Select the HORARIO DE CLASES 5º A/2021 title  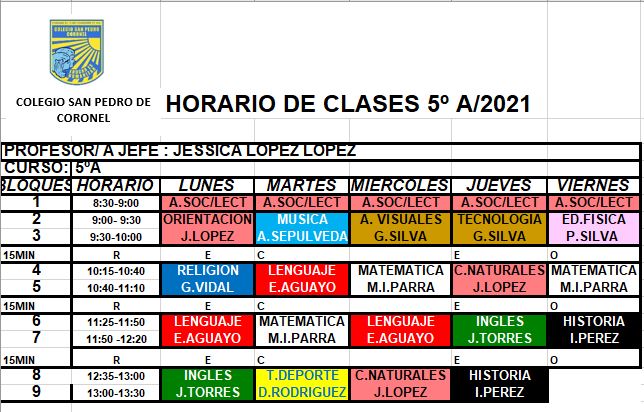tap(346, 104)
